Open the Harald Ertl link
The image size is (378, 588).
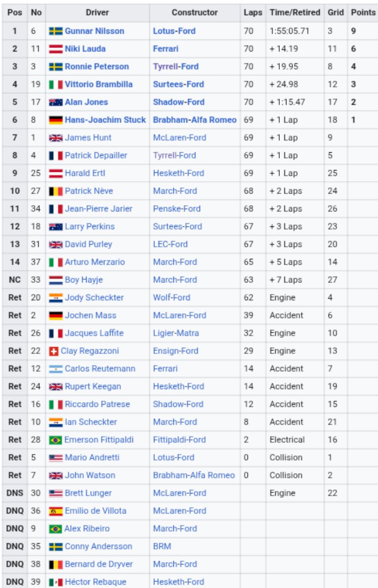click(x=85, y=173)
